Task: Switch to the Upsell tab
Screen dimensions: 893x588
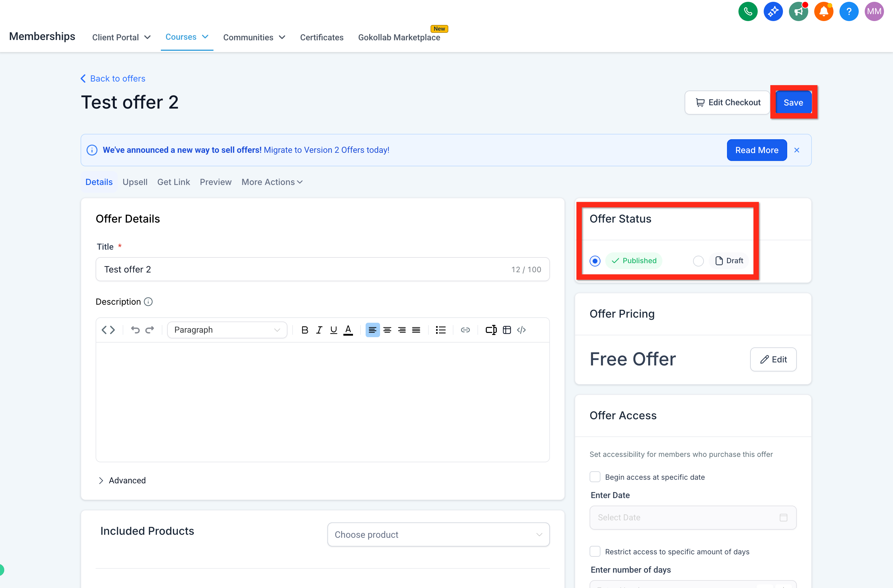Action: click(135, 182)
